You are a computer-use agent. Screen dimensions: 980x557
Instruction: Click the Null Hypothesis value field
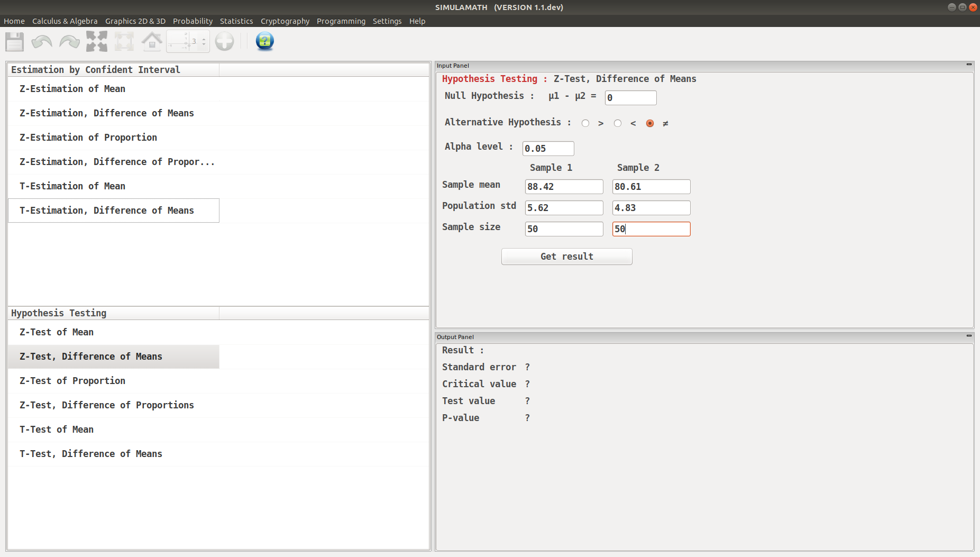coord(631,98)
